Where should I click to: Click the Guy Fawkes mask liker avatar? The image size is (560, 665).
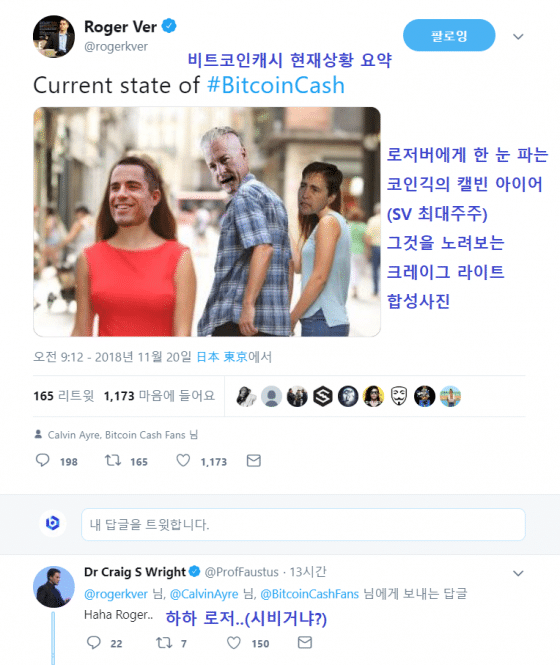click(x=399, y=396)
